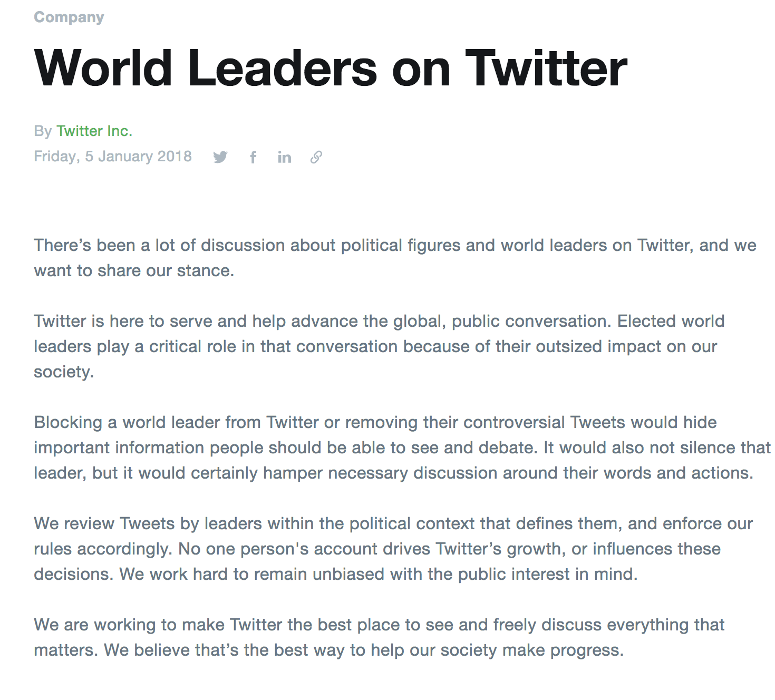Click line starting decisions. We work hard

click(x=336, y=574)
